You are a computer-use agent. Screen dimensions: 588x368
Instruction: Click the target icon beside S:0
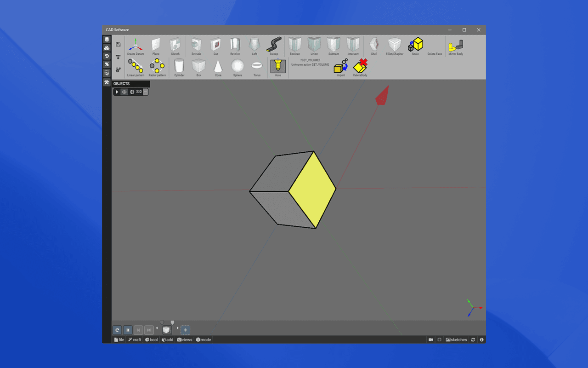tap(132, 92)
